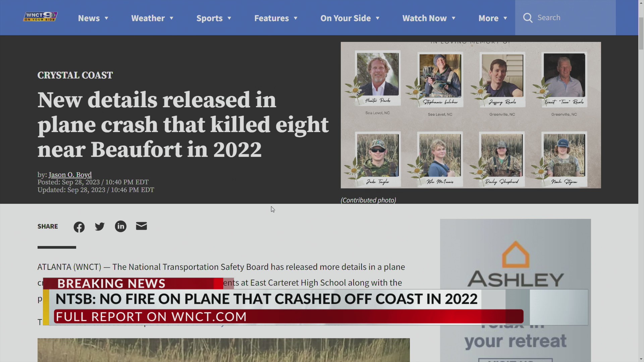Open the News menu
Image resolution: width=644 pixels, height=362 pixels.
coord(89,18)
